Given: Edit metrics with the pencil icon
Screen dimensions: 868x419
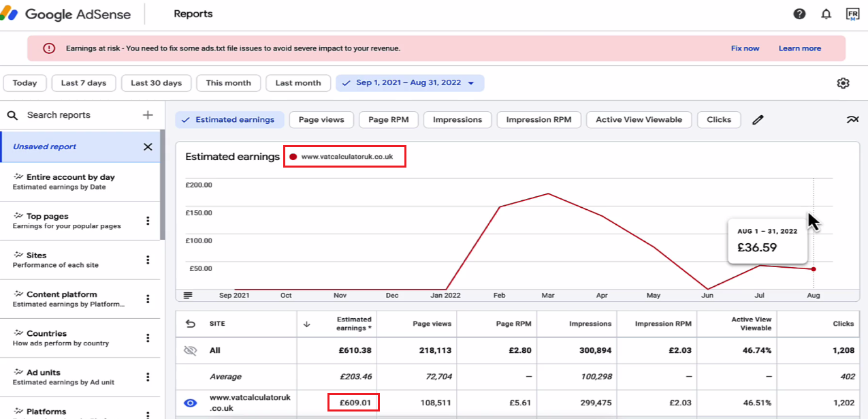Looking at the screenshot, I should 758,120.
